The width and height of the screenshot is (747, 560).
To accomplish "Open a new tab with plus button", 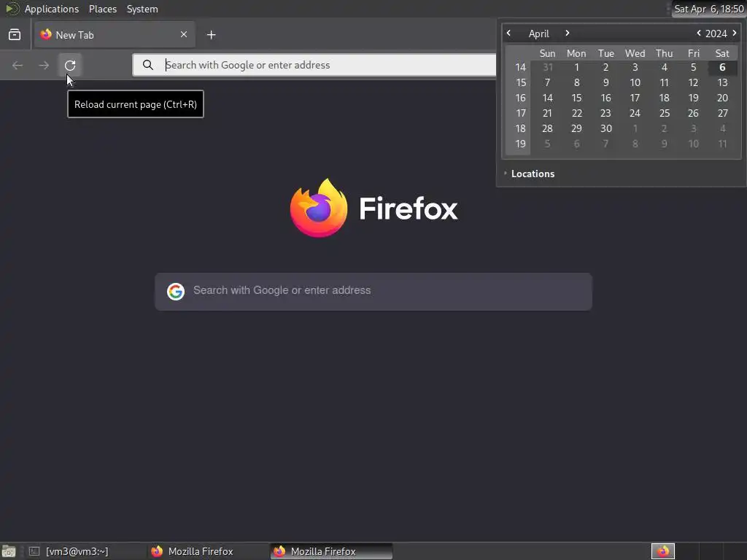I will (212, 35).
